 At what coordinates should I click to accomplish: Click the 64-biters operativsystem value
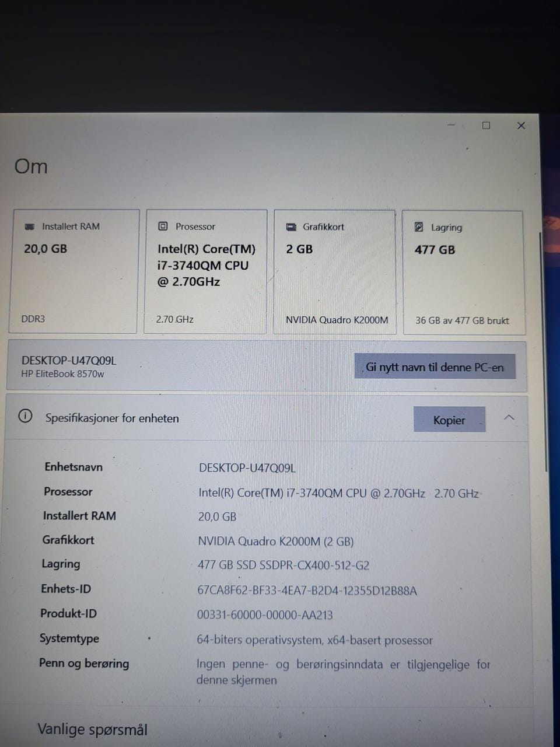[x=314, y=640]
